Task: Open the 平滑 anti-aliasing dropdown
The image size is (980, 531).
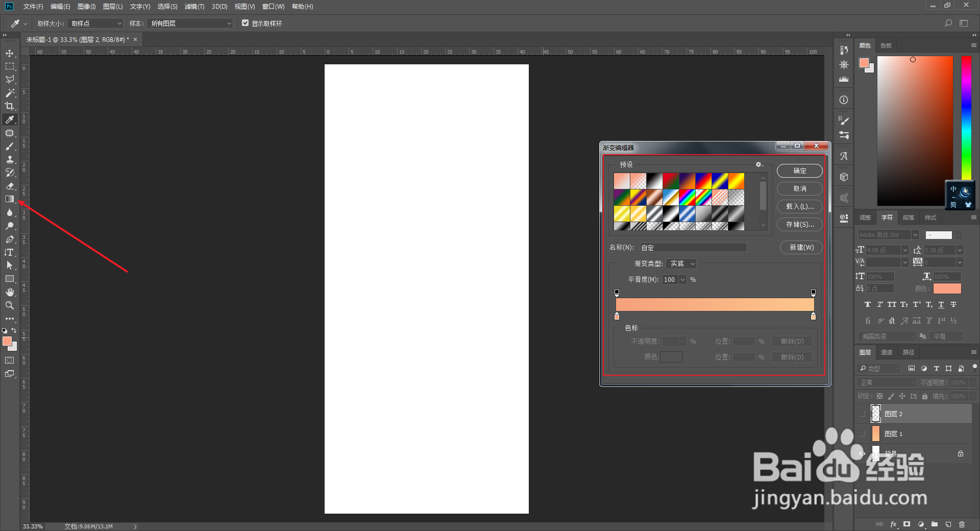Action: point(947,336)
